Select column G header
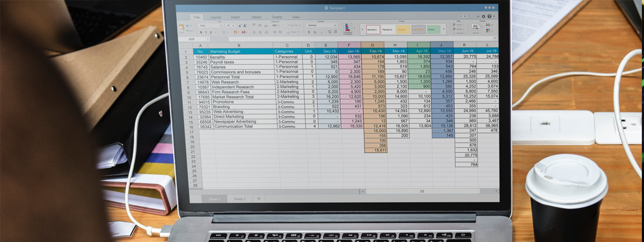Image resolution: width=644 pixels, height=242 pixels. [x=372, y=45]
